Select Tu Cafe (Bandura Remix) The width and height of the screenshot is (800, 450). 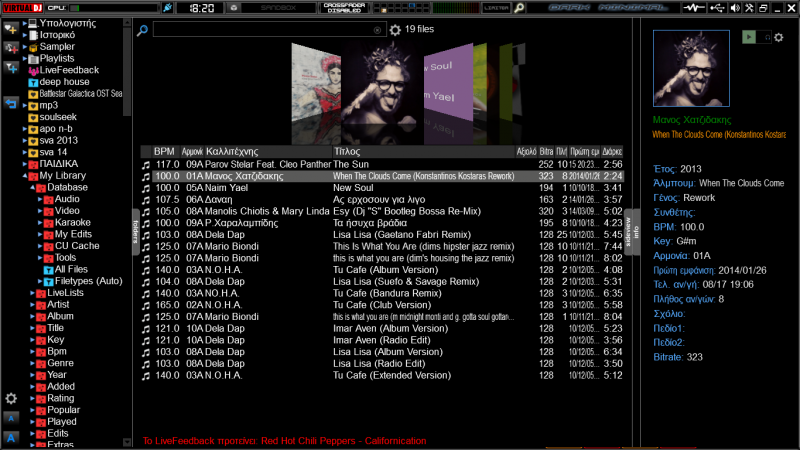pyautogui.click(x=382, y=293)
